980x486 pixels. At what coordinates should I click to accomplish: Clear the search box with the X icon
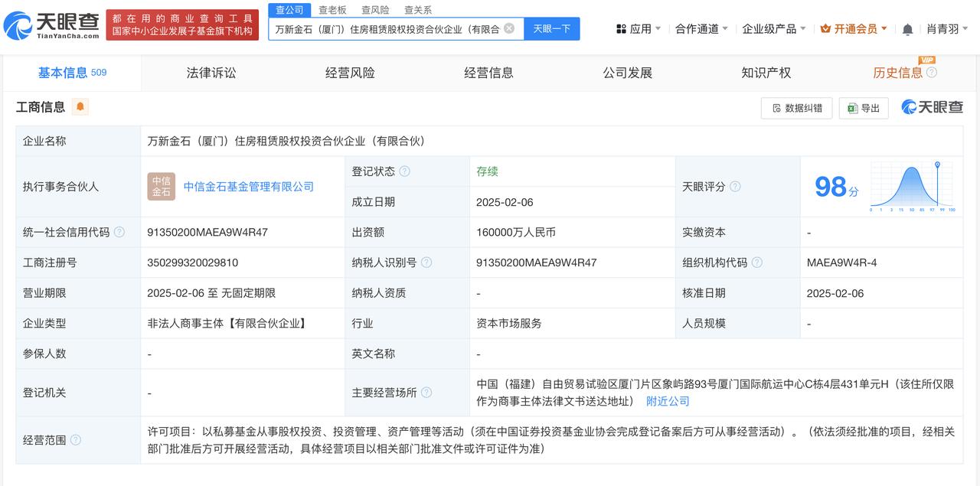509,28
